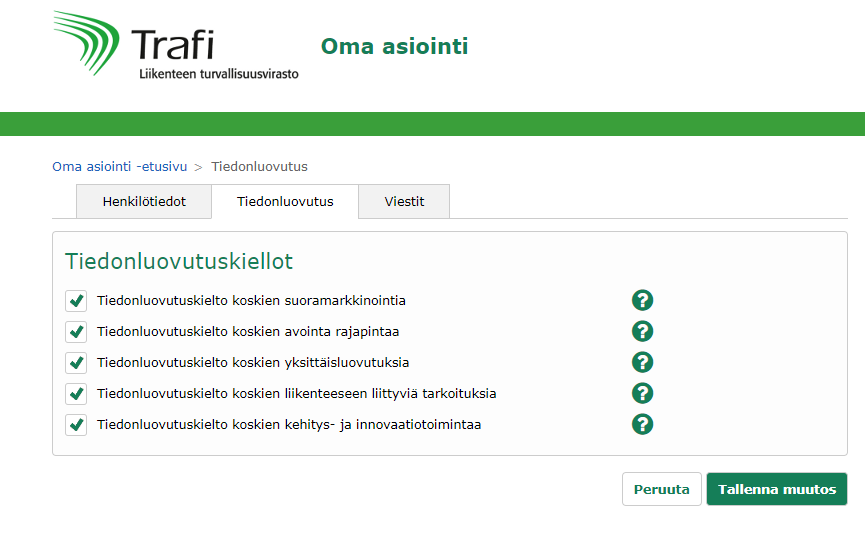Click the Tiedonluovutuskiellot section heading
This screenshot has height=539, width=865.
click(179, 262)
